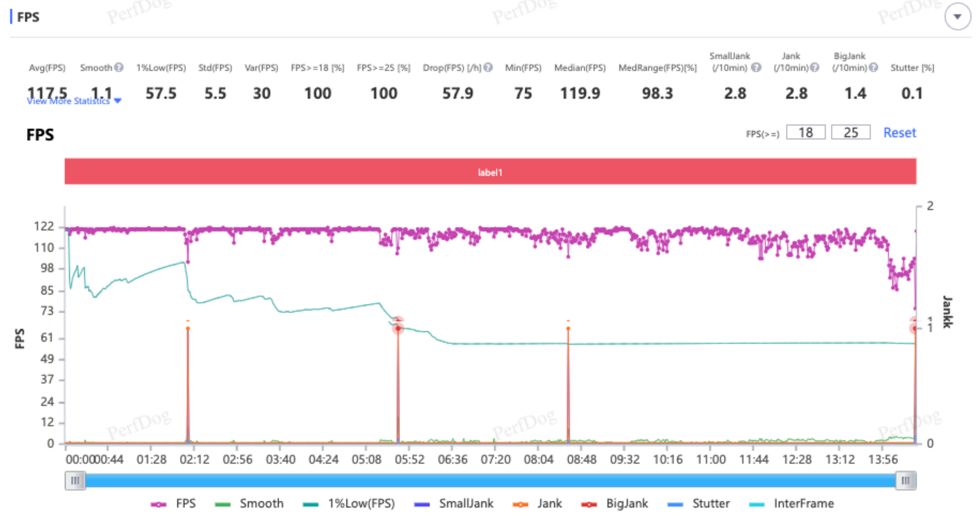Viewport: 980px width, 518px height.
Task: Click FPS threshold field showing 18
Action: pos(805,132)
